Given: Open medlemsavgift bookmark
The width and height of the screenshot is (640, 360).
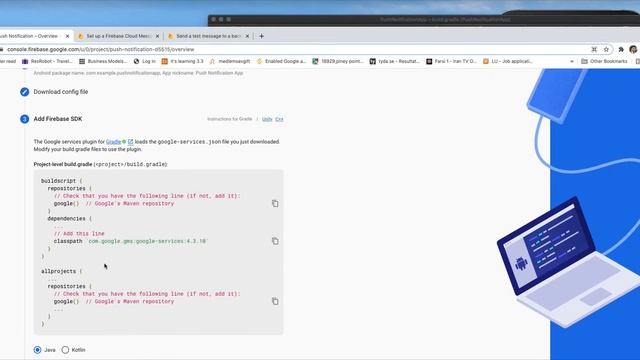Looking at the screenshot, I should click(230, 61).
